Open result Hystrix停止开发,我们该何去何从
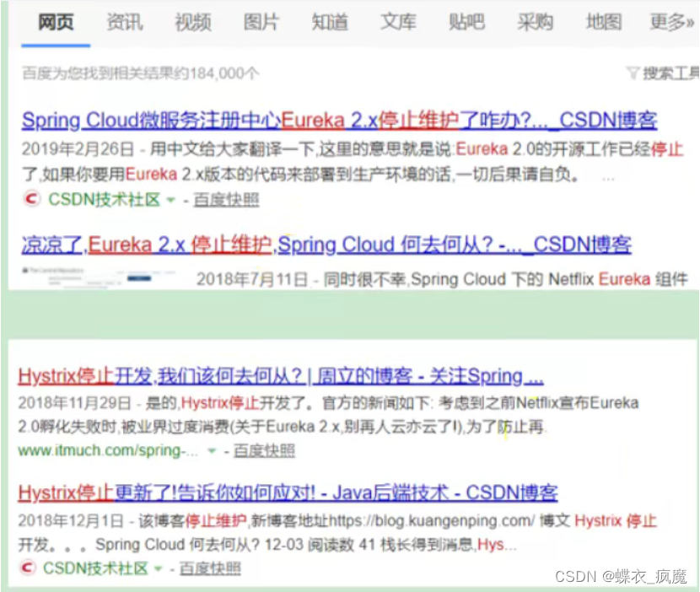This screenshot has width=700, height=592. (280, 376)
